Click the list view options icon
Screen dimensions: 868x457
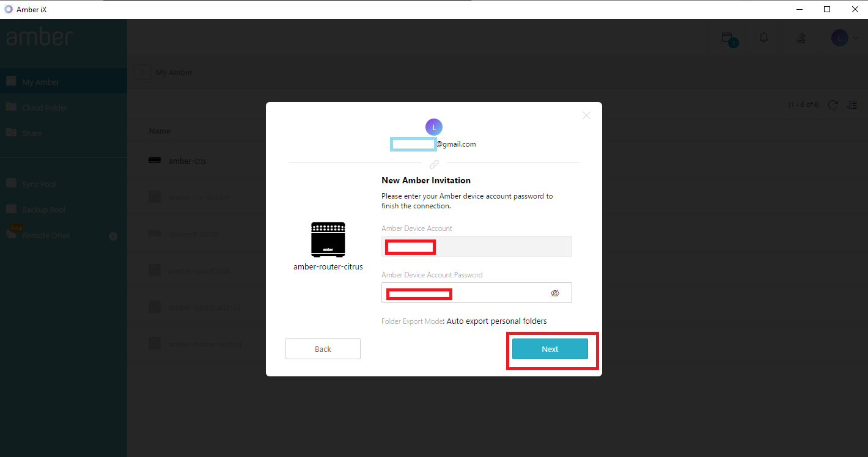pyautogui.click(x=852, y=105)
